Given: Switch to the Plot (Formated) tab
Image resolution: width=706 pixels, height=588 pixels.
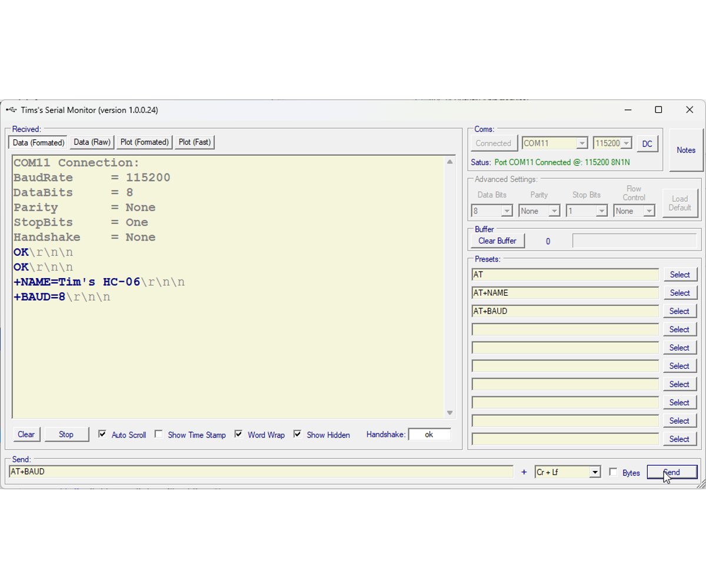Looking at the screenshot, I should click(144, 142).
